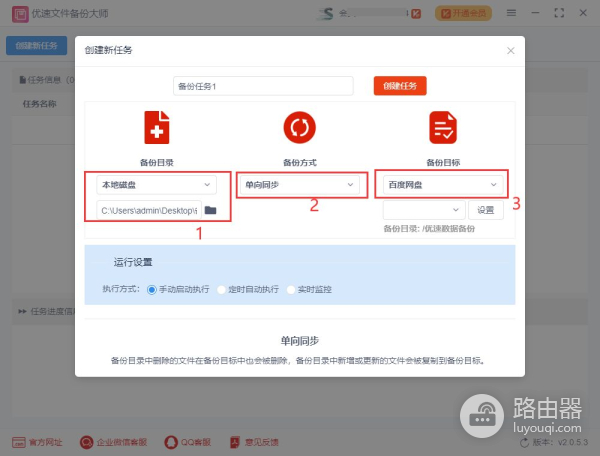Open QQ客服 link in footer
600x456 pixels.
click(188, 442)
